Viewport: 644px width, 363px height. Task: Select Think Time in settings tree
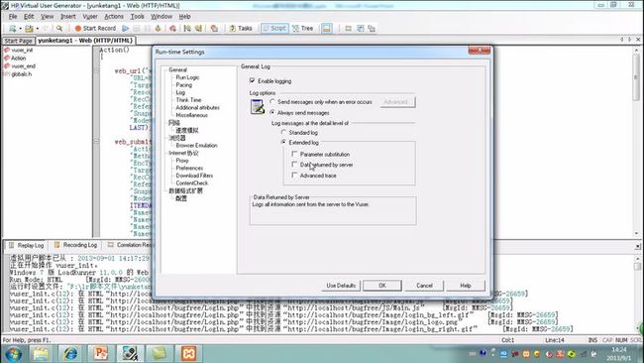188,100
